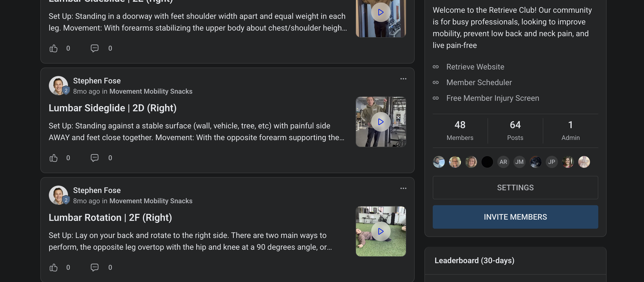The height and width of the screenshot is (282, 644).
Task: Play the Lumbar Sideglide 2D video
Action: tap(380, 122)
